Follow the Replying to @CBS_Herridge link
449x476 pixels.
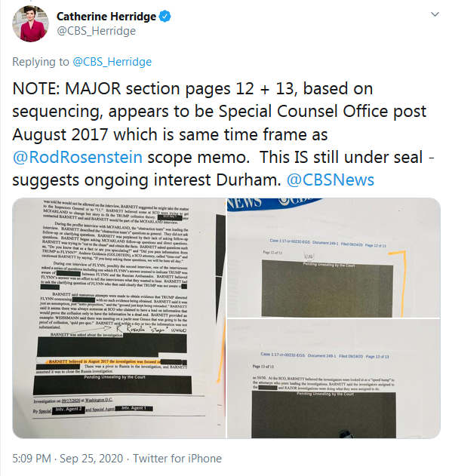click(112, 62)
